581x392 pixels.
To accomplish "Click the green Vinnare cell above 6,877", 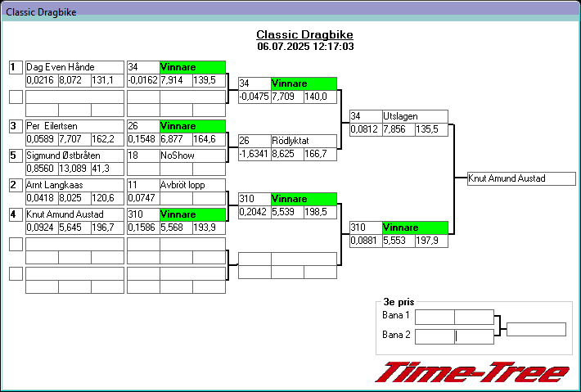I will point(192,126).
